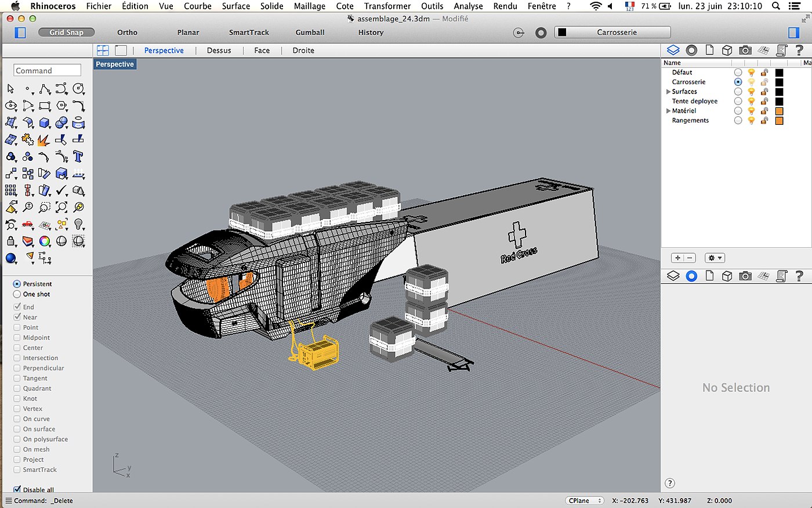Choose the Box solid tool

(45, 123)
